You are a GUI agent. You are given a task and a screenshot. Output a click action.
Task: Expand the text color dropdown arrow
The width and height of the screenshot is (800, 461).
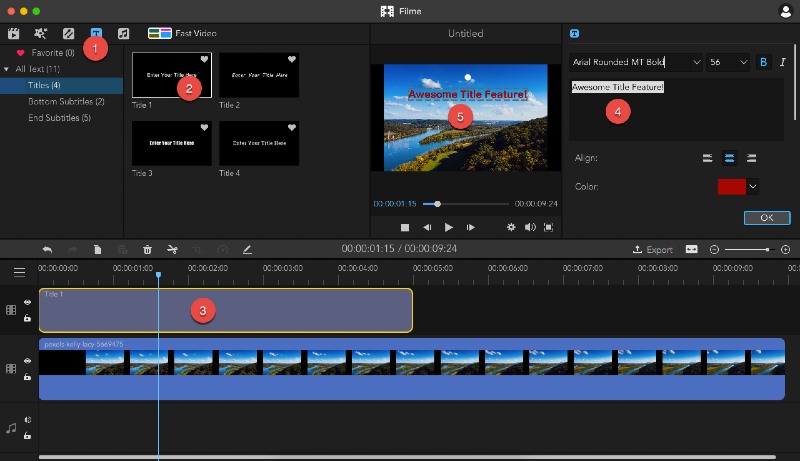[753, 187]
